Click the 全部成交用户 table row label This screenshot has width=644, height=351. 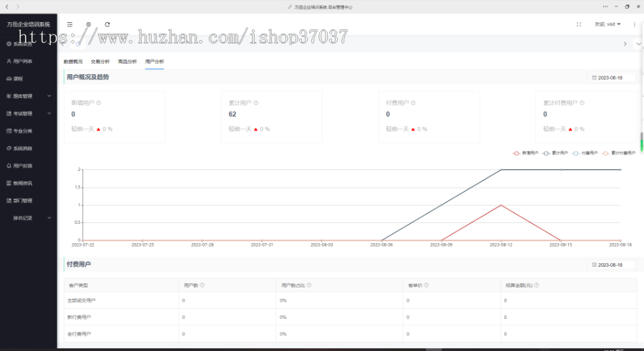coord(82,300)
